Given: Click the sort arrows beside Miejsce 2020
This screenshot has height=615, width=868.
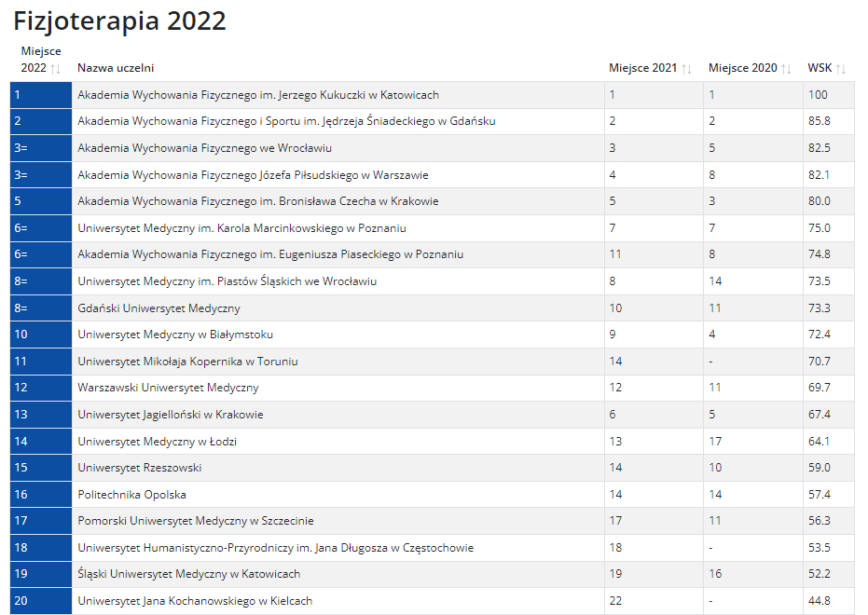Looking at the screenshot, I should 786,69.
